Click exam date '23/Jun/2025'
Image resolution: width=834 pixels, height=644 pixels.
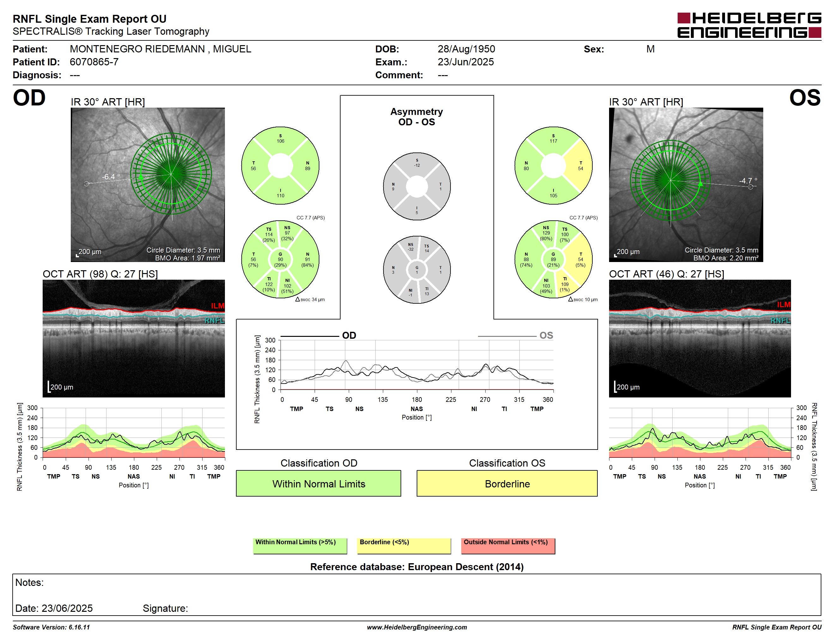[x=466, y=62]
